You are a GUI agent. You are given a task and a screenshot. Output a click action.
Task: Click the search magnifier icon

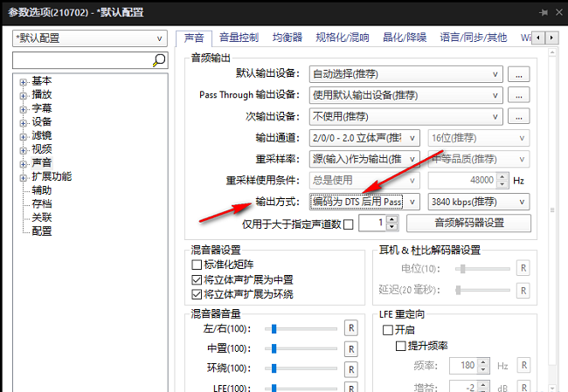[x=159, y=60]
